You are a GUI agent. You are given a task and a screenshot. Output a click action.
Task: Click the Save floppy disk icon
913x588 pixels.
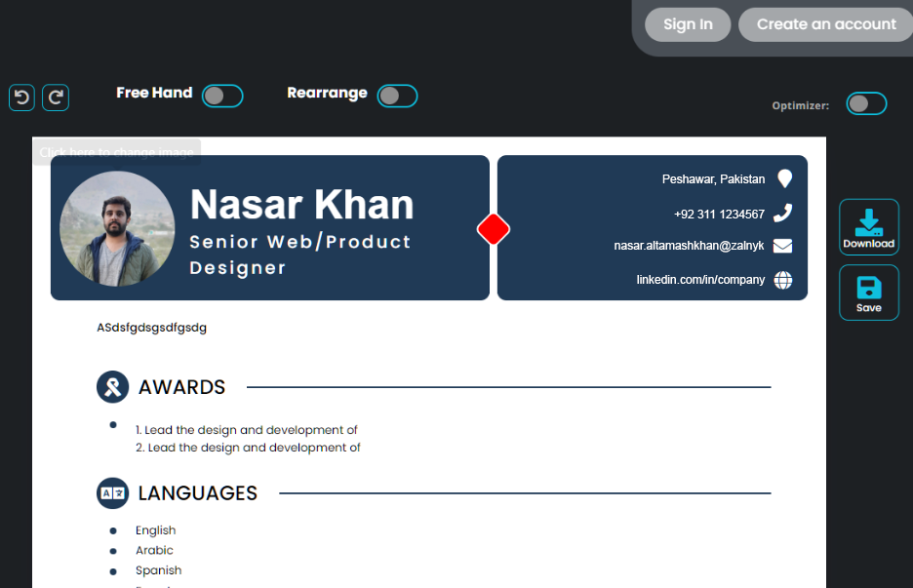click(868, 293)
